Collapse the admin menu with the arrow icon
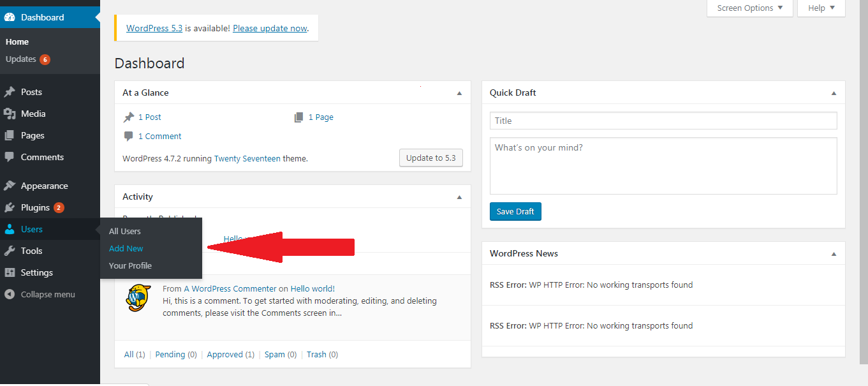 [x=10, y=294]
